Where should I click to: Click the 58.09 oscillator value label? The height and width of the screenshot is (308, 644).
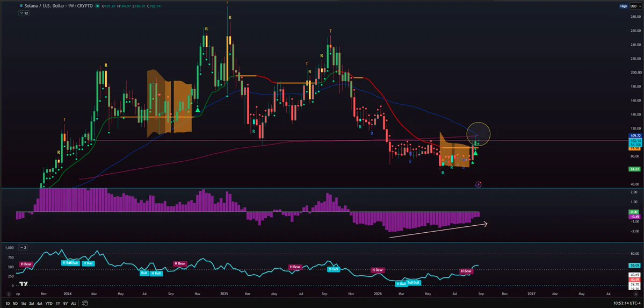point(635,266)
